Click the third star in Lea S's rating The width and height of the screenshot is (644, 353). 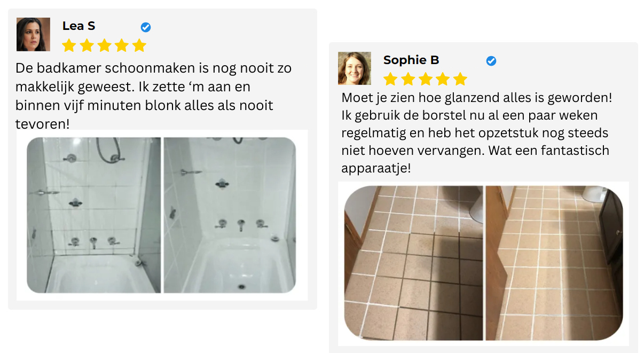(x=104, y=45)
